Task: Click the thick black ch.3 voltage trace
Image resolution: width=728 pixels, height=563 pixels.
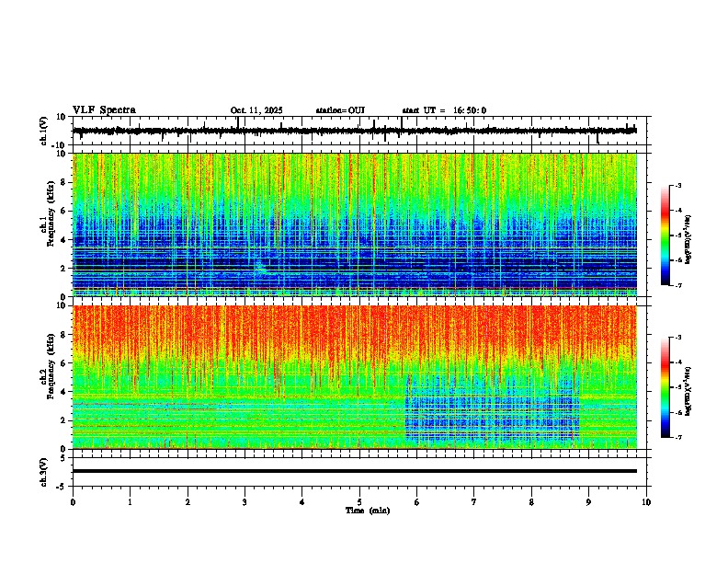Action: [355, 471]
